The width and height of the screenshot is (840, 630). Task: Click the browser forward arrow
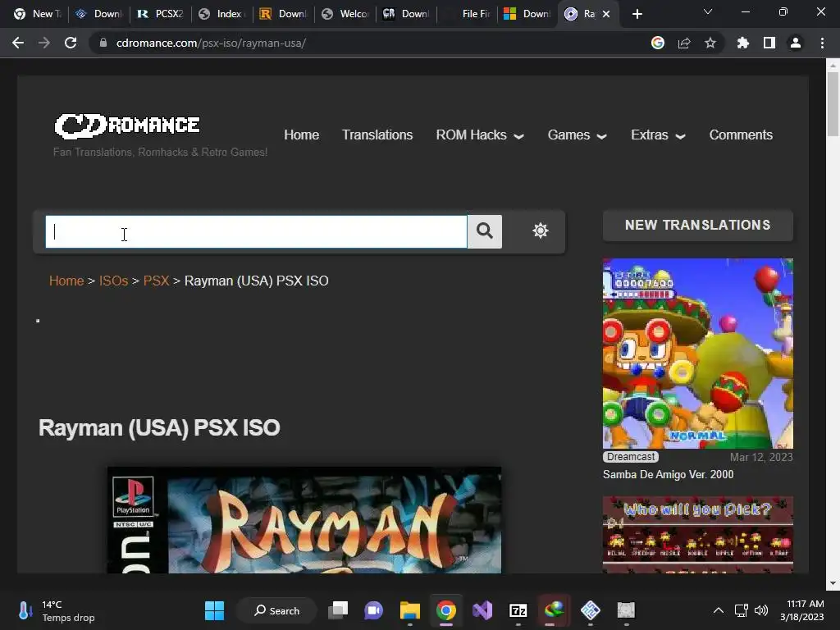pos(44,43)
